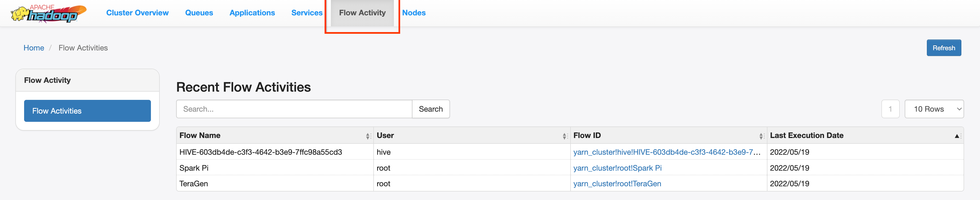Viewport: 980px width, 200px height.
Task: Click the Home breadcrumb link
Action: tap(34, 48)
